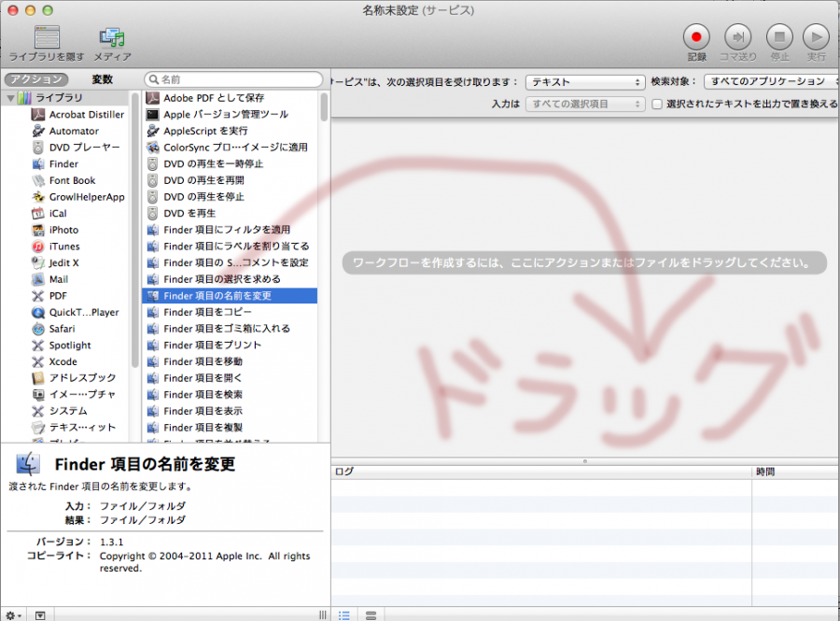Select iTunes in the library list
The image size is (840, 621).
click(x=63, y=247)
